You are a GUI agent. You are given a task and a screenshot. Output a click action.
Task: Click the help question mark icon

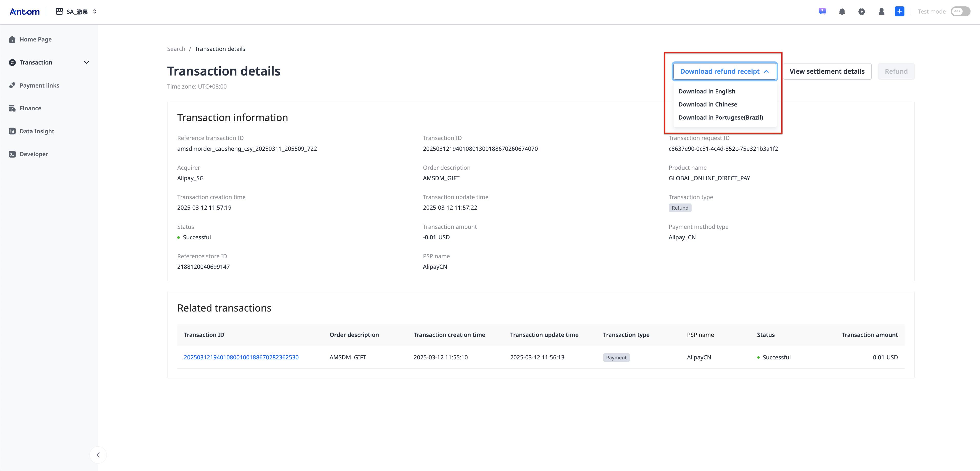pos(822,12)
